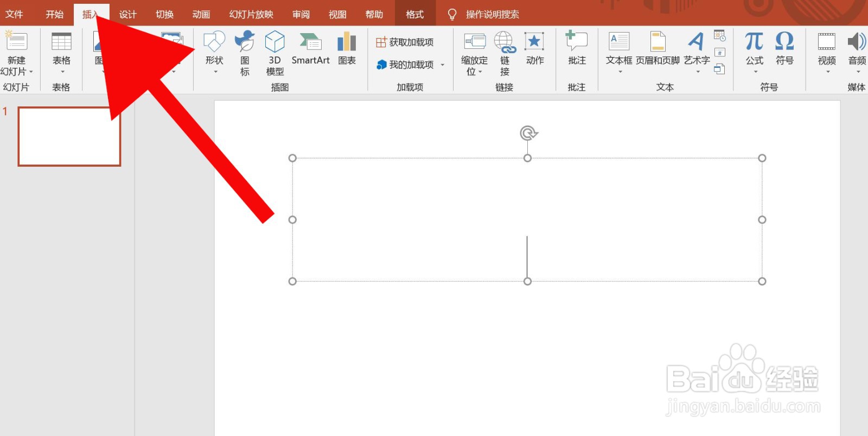Open the 艺术字 WordArt gallery
Viewport: 868px width, 436px height.
pos(697,53)
